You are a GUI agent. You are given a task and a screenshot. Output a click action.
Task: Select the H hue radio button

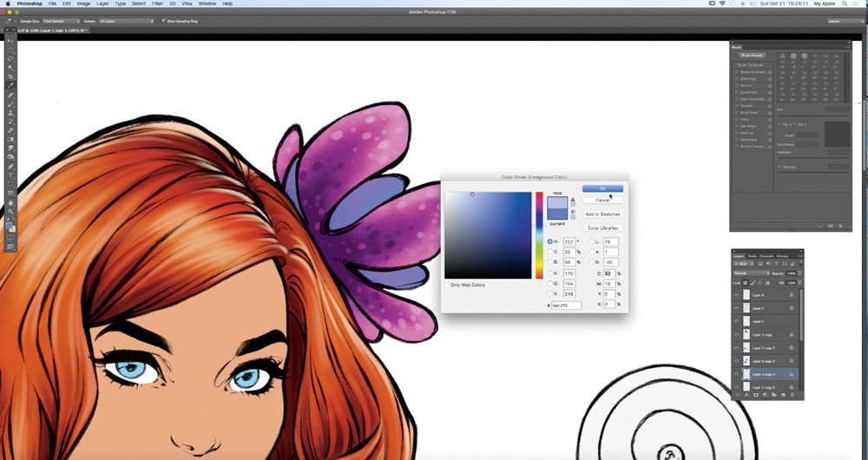point(550,242)
